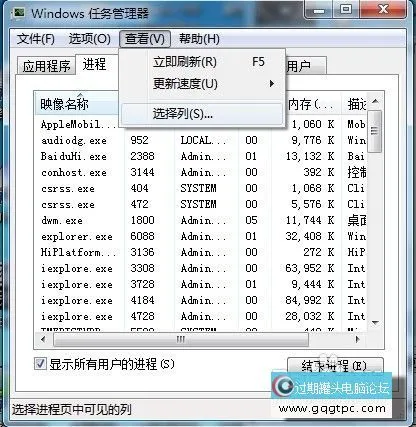Screen dimensions: 416x427
Task: Click PID value 6088
Action: click(143, 236)
